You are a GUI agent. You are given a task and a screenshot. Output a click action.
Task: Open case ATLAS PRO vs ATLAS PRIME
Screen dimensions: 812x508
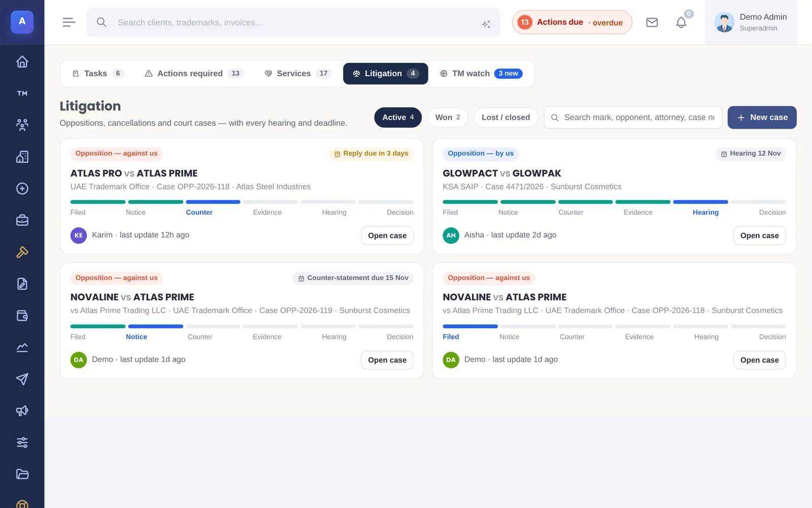pos(387,236)
